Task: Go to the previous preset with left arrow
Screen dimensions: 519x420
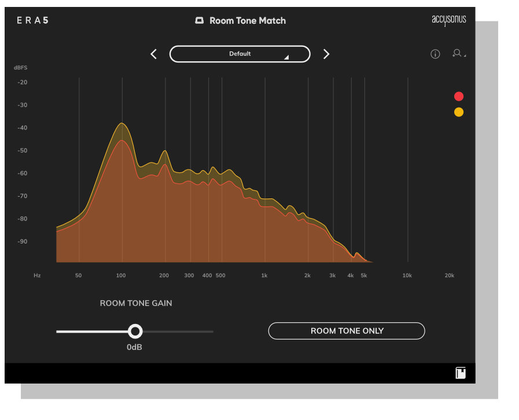Action: (x=153, y=54)
